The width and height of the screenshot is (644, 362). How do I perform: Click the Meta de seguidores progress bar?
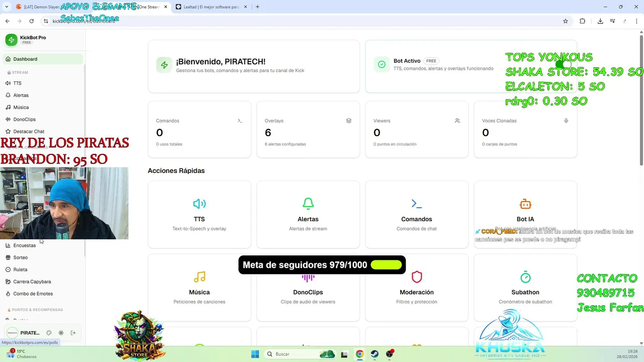click(386, 265)
